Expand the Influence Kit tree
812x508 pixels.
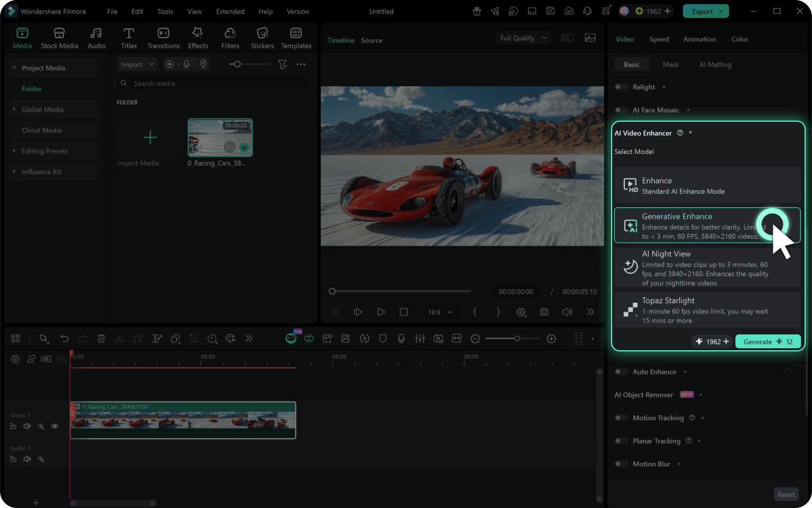click(14, 171)
